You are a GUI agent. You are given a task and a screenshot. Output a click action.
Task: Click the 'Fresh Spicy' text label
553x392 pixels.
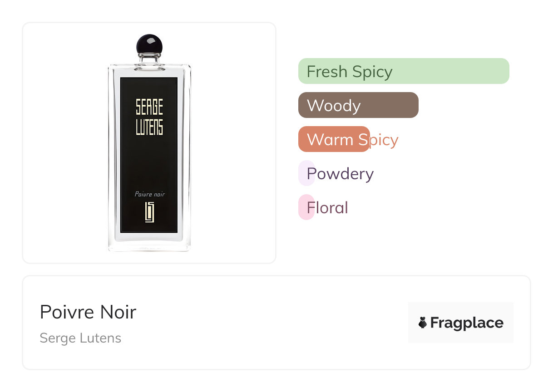(x=350, y=72)
